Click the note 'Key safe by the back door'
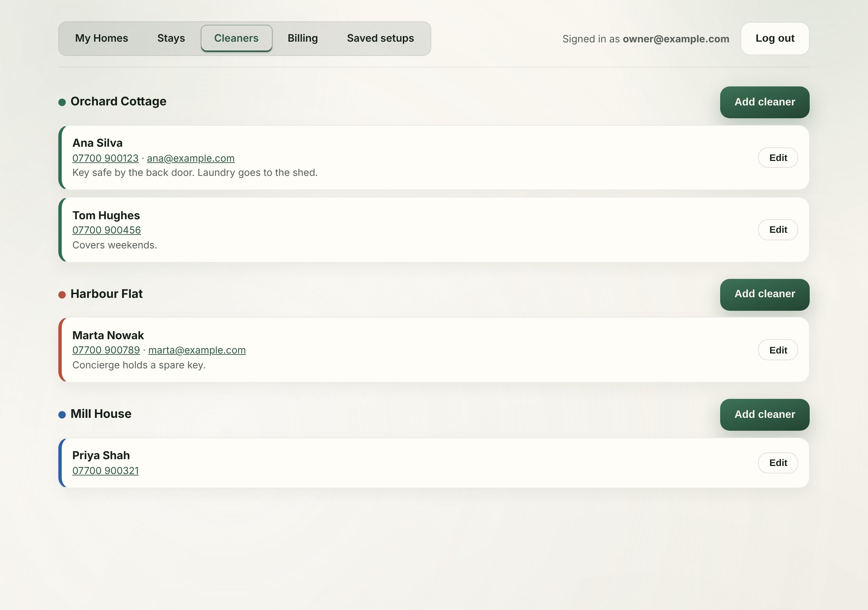868x610 pixels. pyautogui.click(x=195, y=173)
